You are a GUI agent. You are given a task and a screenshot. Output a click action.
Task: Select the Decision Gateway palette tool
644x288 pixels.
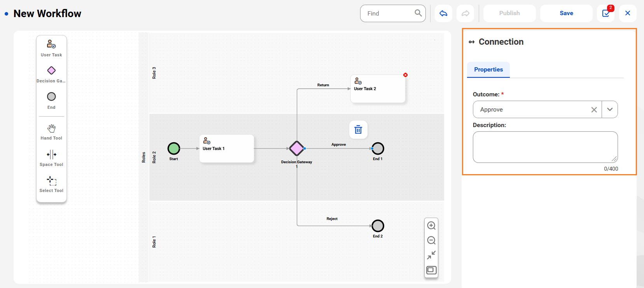pos(51,75)
